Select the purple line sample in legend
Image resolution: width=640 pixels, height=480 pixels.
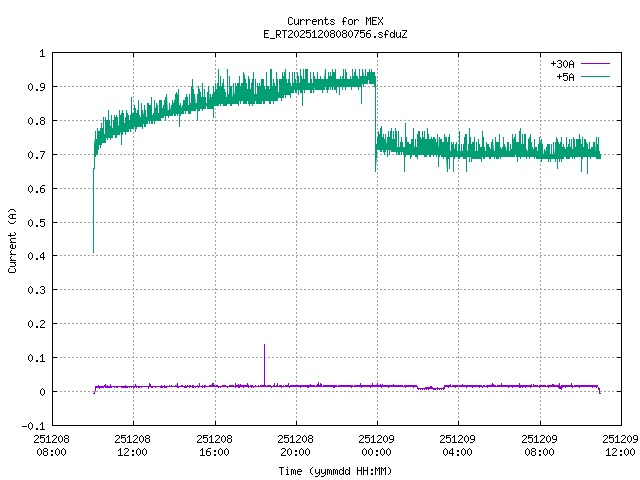[595, 63]
